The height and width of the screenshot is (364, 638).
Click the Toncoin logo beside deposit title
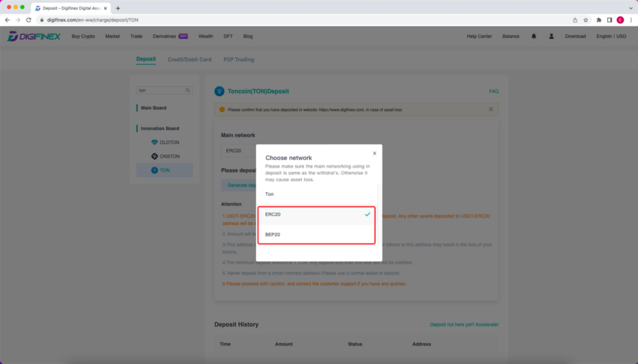[219, 91]
